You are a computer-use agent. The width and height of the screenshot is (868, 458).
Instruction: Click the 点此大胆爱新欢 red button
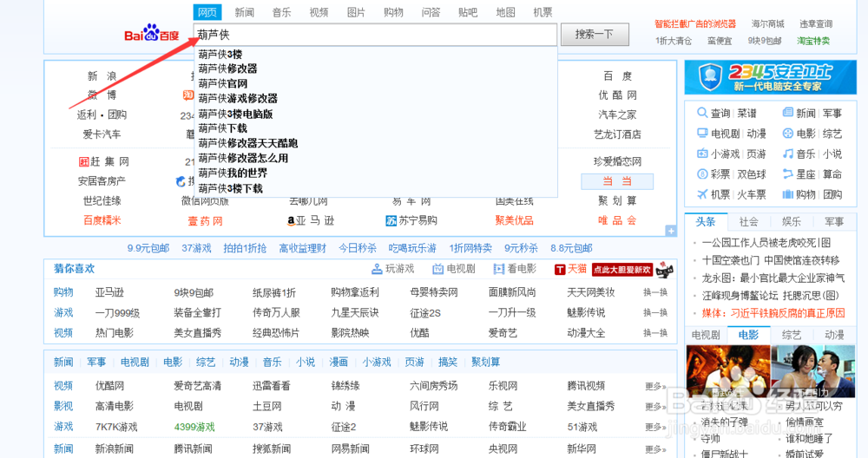point(622,270)
